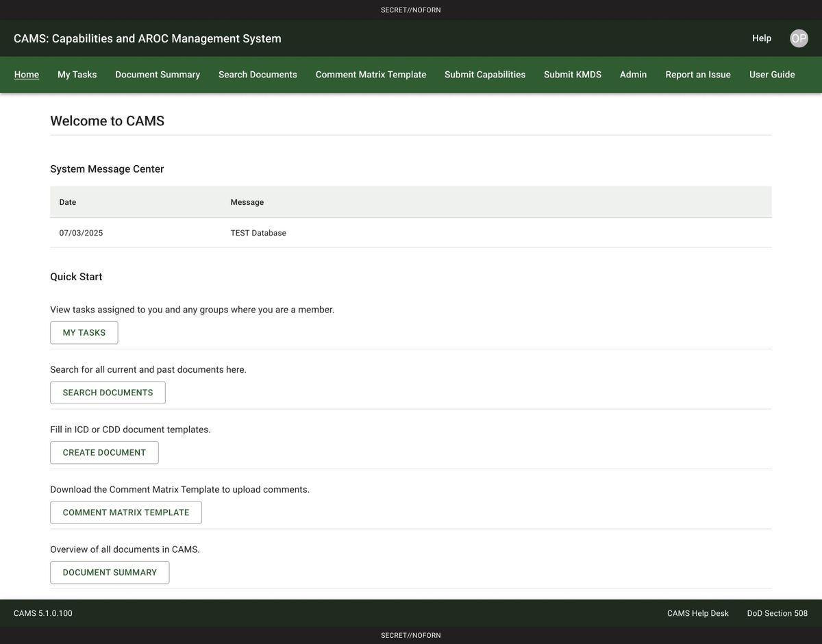Open the Admin nav item

click(633, 75)
